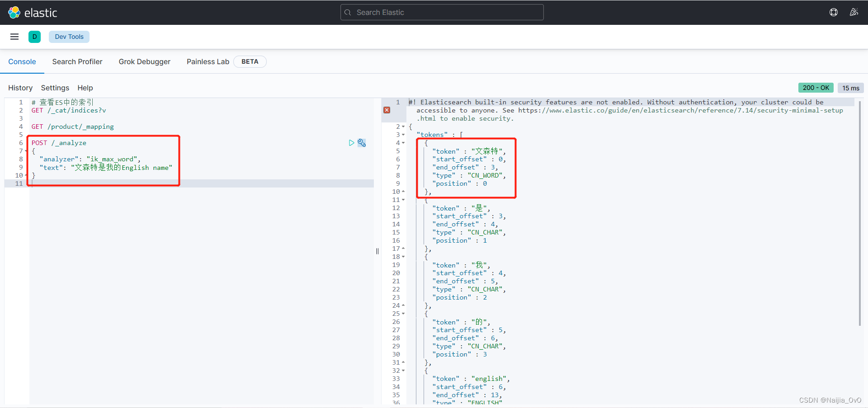Click the "token" : "文森特" line

tap(469, 151)
